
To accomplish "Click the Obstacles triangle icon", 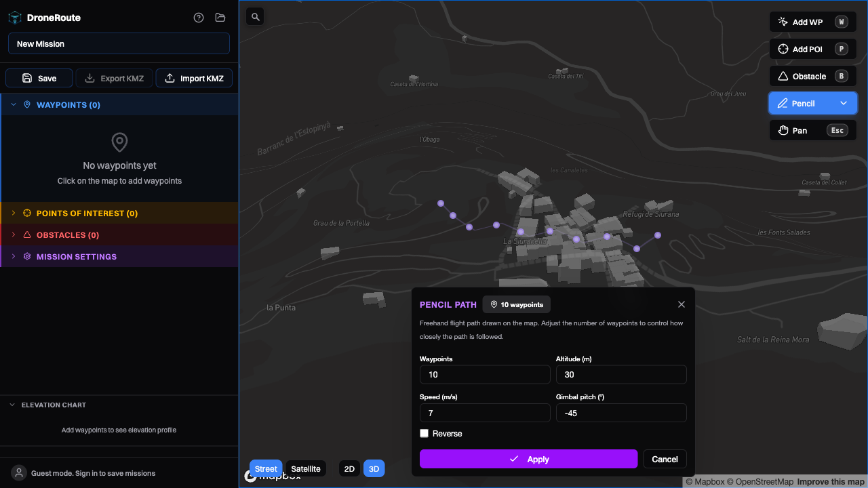I will 27,235.
